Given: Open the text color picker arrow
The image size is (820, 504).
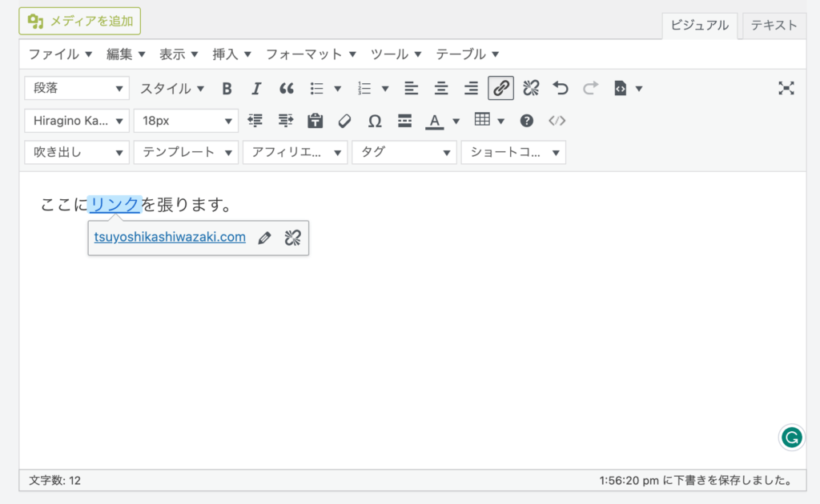Looking at the screenshot, I should click(x=455, y=120).
